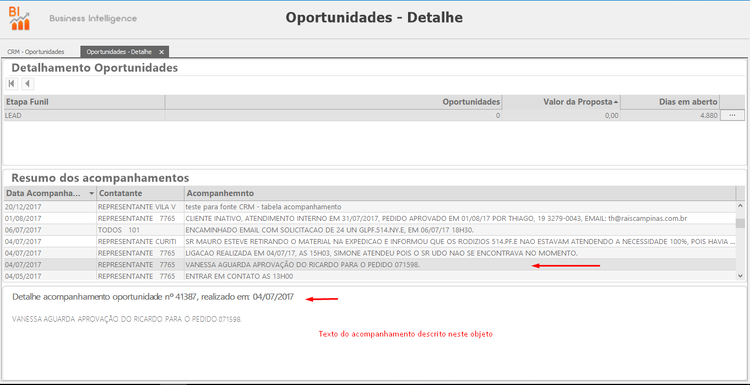Select 'CLIENTE INATIVO, ATENDIMENTO INTERNO' row text

click(x=436, y=219)
